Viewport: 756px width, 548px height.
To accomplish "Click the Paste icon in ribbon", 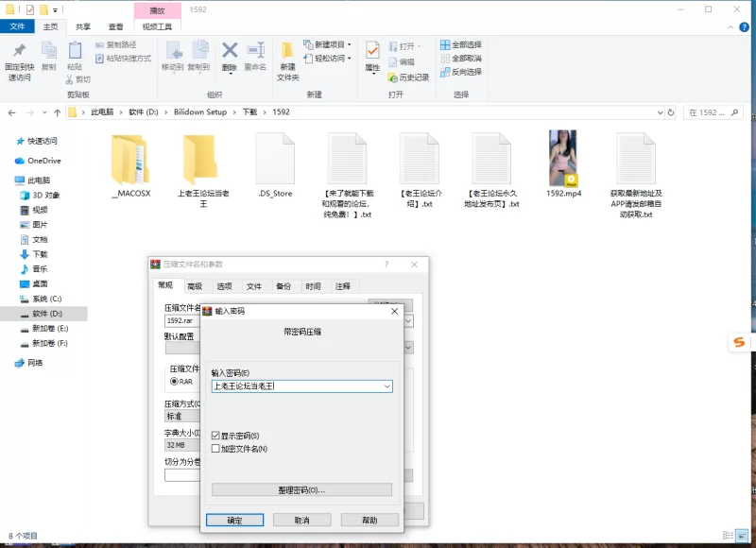I will 75,51.
